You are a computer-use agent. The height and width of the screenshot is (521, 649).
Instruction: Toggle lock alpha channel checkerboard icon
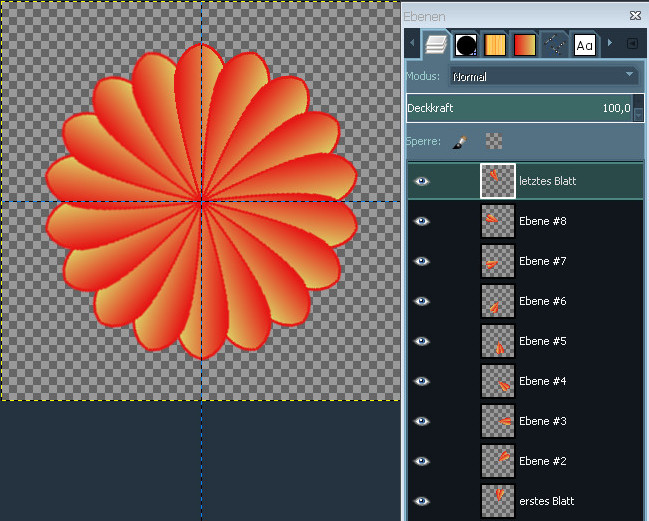[x=493, y=142]
